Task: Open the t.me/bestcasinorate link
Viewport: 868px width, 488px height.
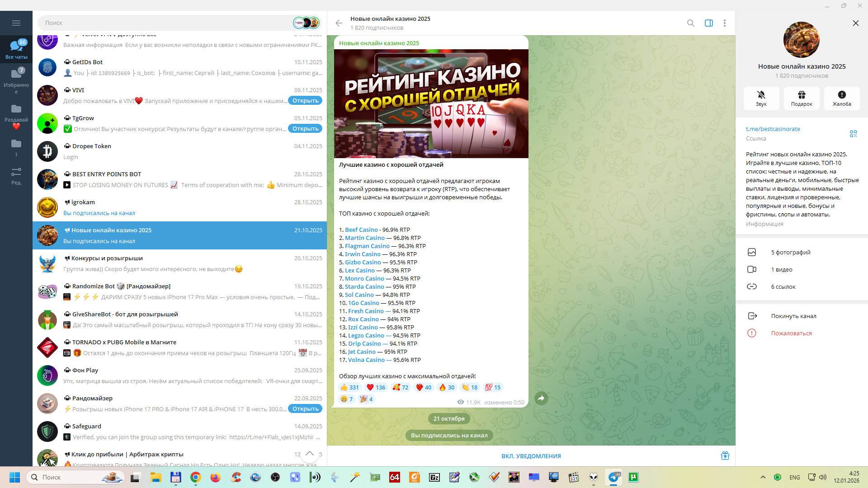Action: coord(773,129)
